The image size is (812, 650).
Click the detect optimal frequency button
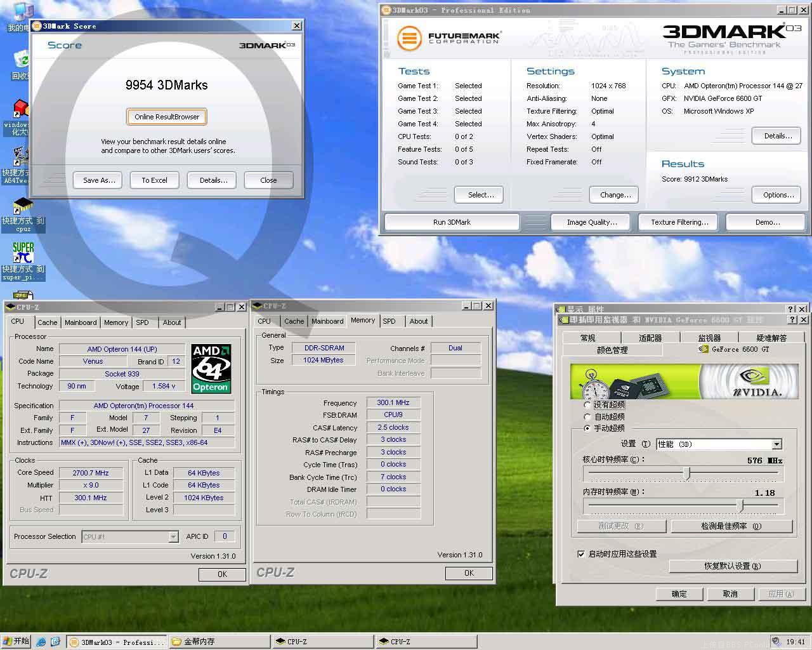tap(731, 526)
